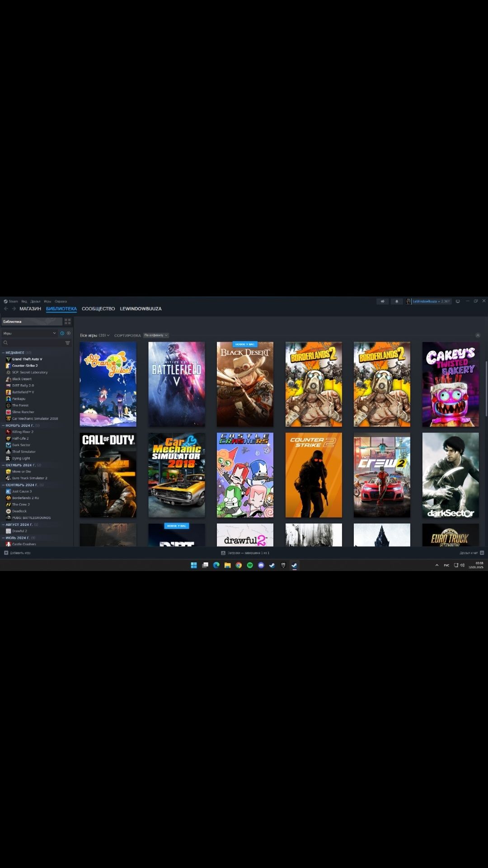Open the Игры category dropdown
Image resolution: width=488 pixels, height=868 pixels.
30,333
